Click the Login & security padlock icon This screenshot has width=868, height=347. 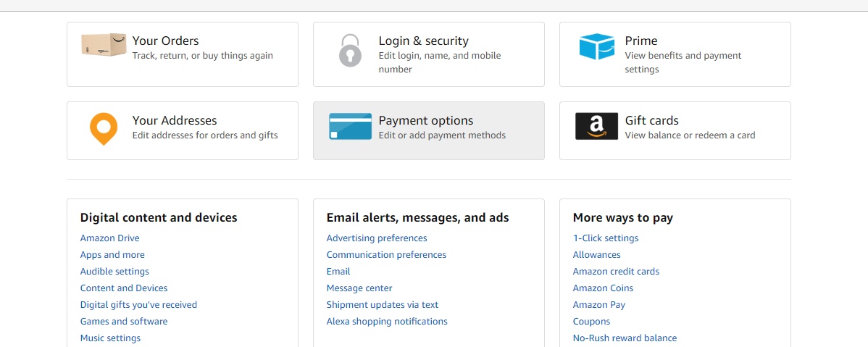click(x=351, y=51)
